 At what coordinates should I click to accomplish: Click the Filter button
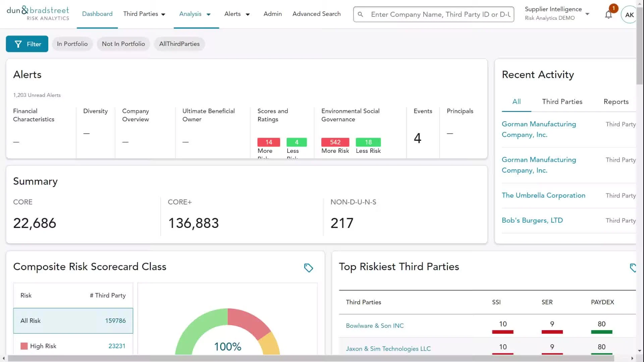pos(27,44)
